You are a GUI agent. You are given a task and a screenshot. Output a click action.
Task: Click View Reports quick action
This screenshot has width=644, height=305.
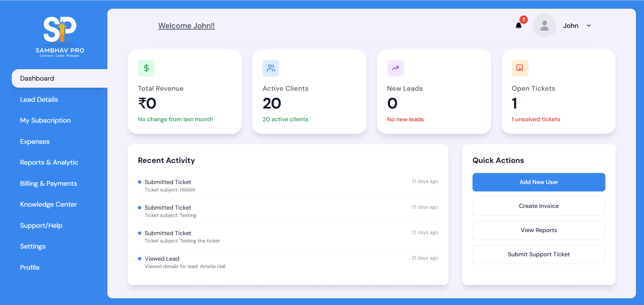(539, 230)
